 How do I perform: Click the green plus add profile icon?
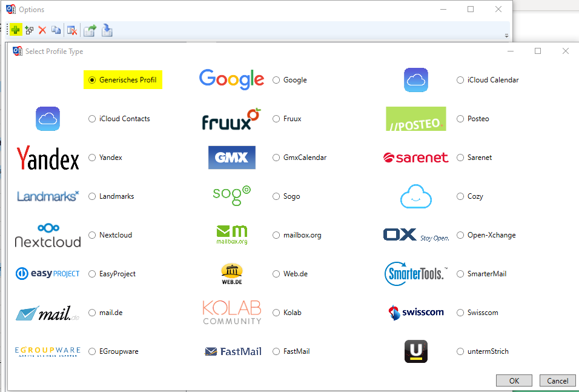[16, 30]
